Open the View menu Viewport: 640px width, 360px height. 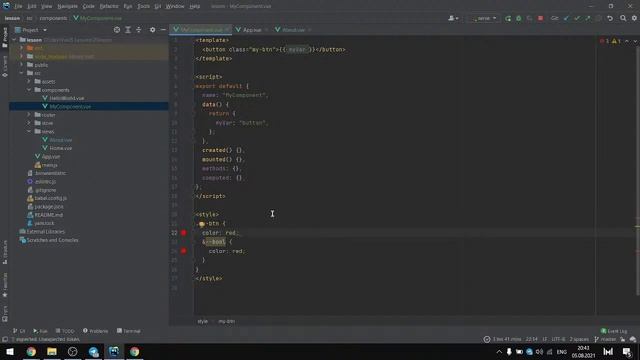coord(47,7)
